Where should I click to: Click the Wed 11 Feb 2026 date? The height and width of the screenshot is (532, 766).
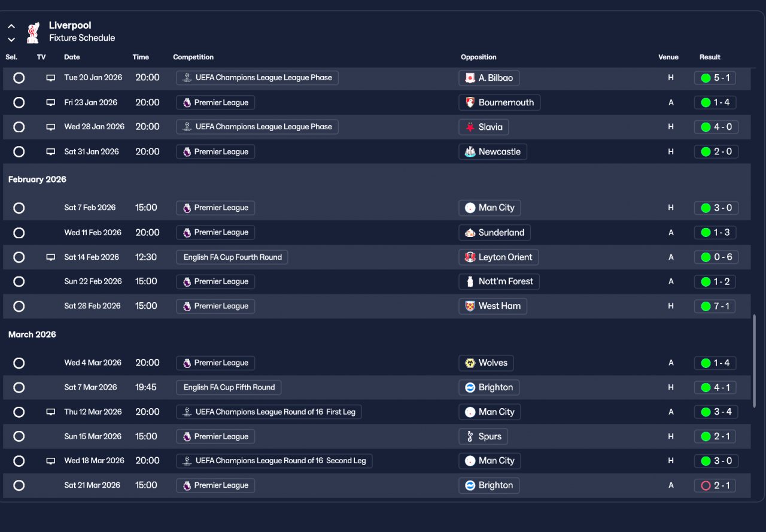[93, 232]
